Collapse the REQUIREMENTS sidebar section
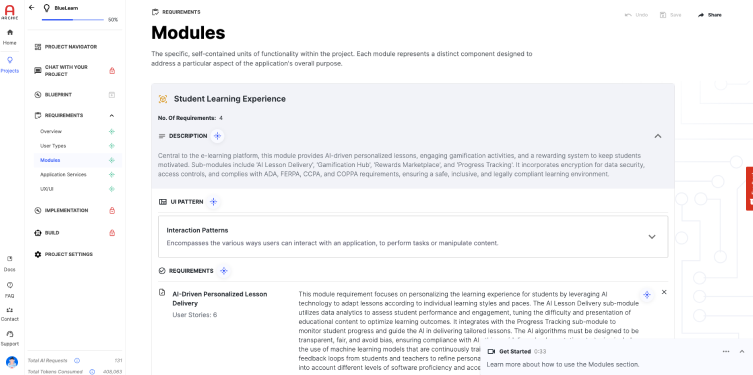Screen dimensions: 753x375 coord(111,116)
